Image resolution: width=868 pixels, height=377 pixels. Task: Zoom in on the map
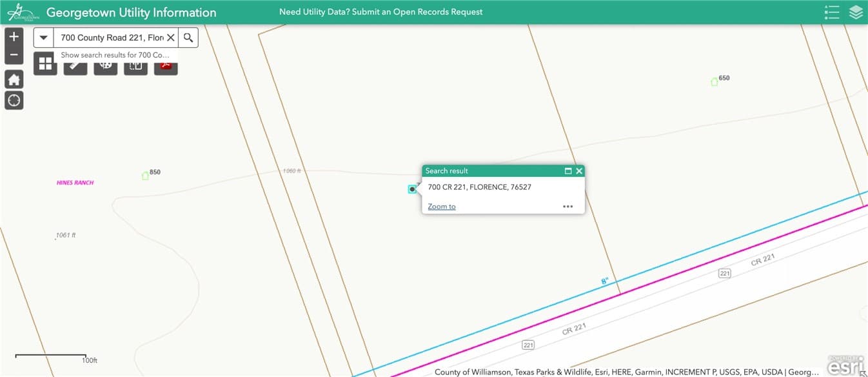pos(14,37)
